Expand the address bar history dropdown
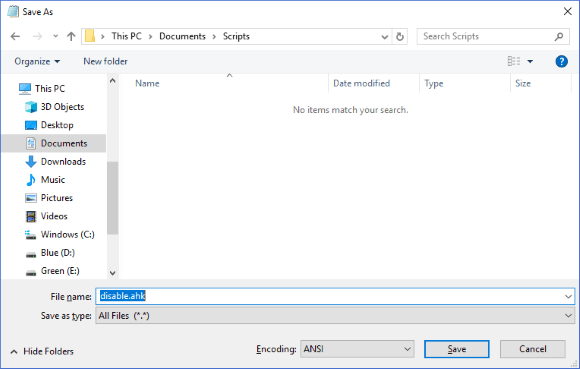This screenshot has height=369, width=580. (x=385, y=37)
